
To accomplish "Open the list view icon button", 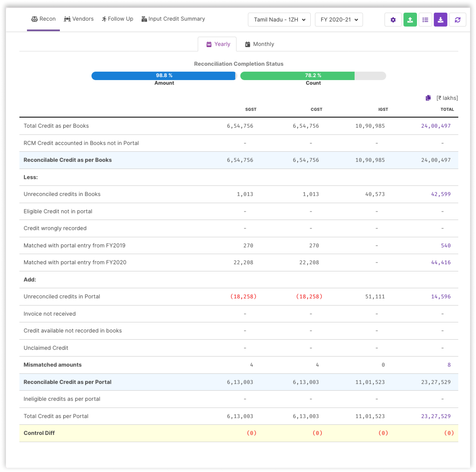I will pyautogui.click(x=425, y=20).
